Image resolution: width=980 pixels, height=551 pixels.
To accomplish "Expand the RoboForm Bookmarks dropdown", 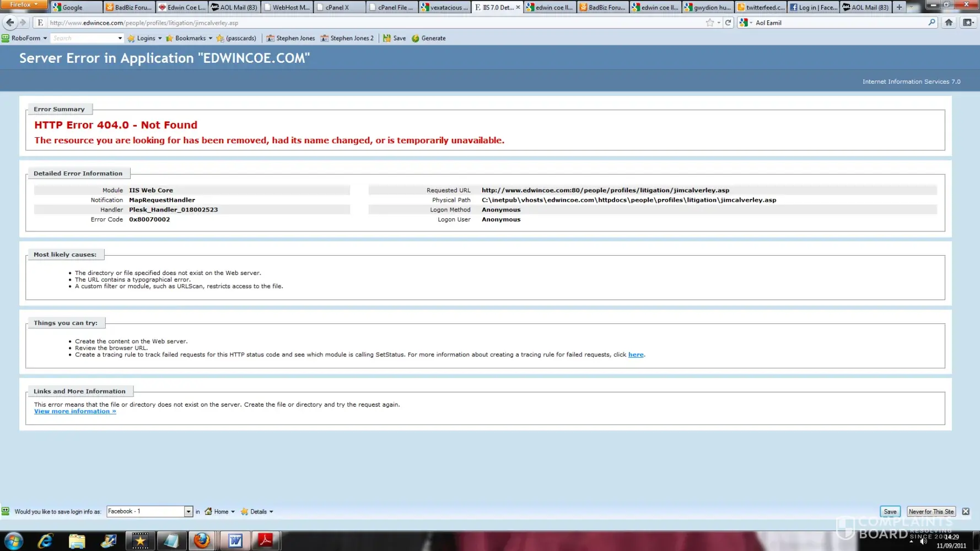I will [190, 39].
